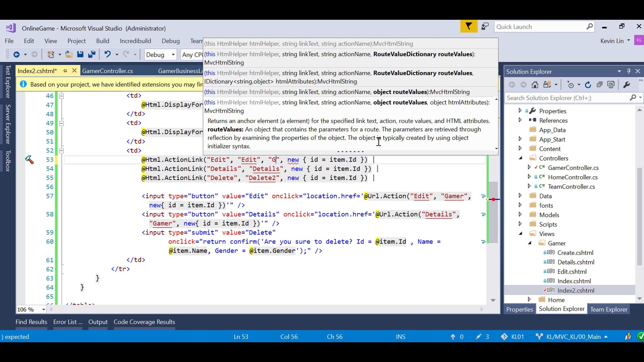Click the Collapse All icon in Solution Explorer

pos(600,85)
